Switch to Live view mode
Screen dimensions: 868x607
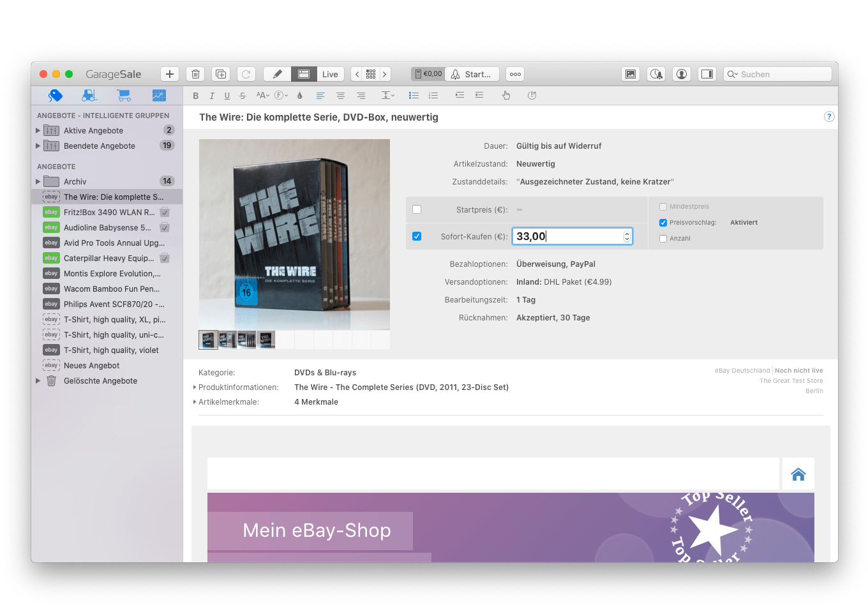(x=330, y=74)
